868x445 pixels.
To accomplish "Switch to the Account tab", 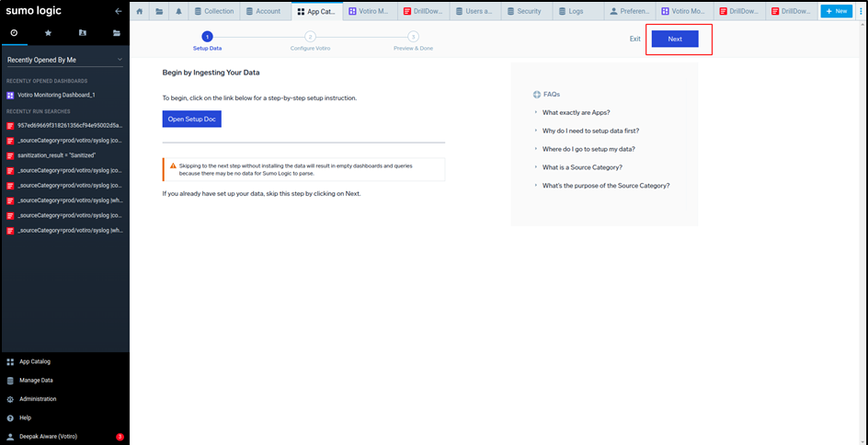I will [x=265, y=11].
